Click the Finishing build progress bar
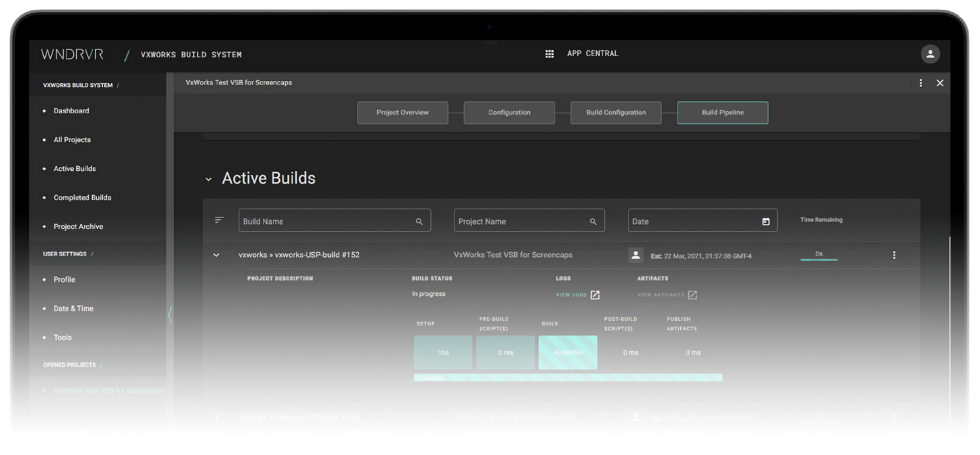 pyautogui.click(x=568, y=377)
